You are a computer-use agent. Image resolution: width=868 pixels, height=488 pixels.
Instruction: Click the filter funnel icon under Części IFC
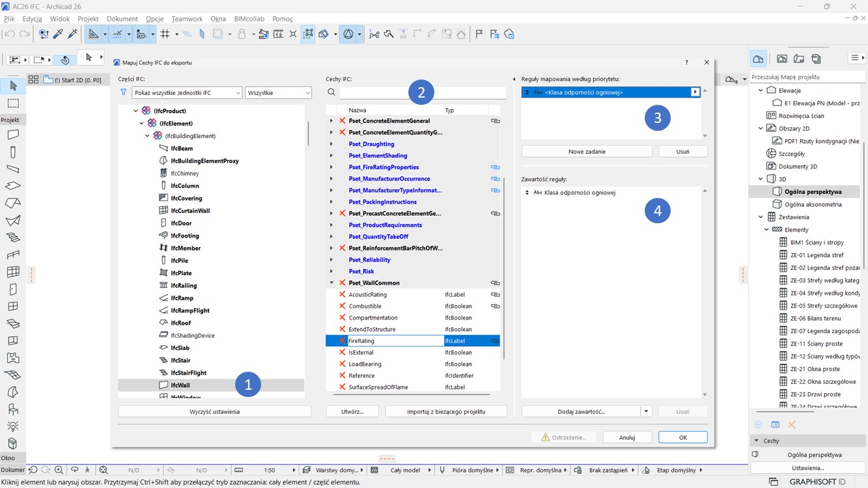coord(124,93)
